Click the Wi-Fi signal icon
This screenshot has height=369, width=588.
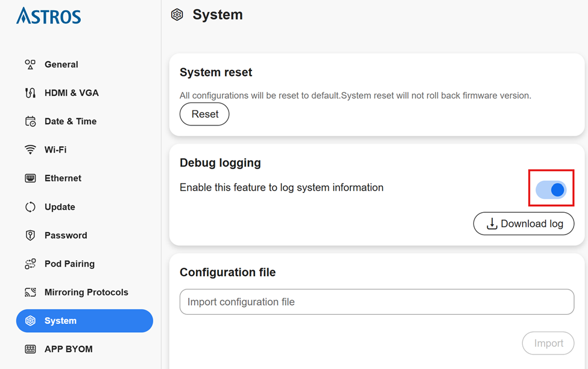[x=30, y=150]
